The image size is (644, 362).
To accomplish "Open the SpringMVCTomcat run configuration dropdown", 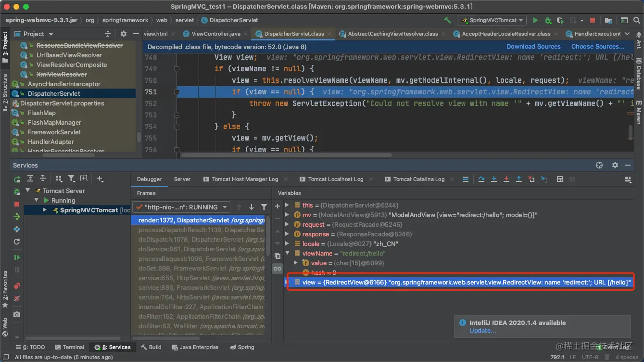I will [x=492, y=20].
